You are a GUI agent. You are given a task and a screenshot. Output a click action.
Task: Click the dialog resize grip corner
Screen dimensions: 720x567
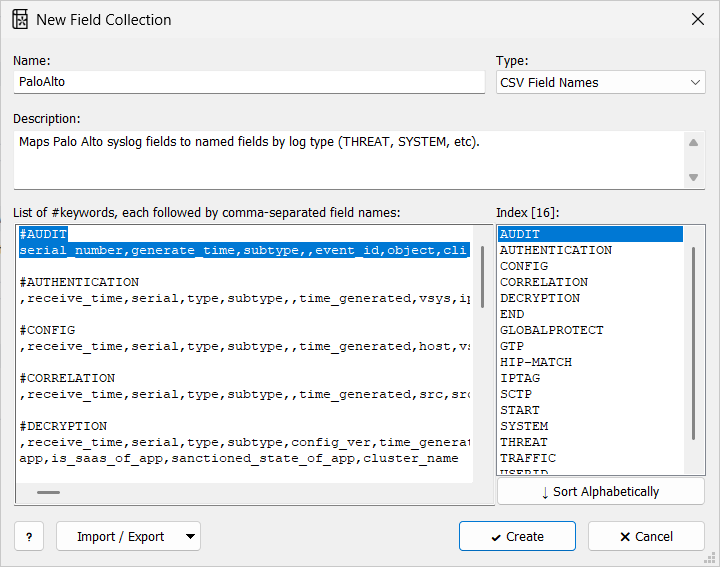coord(710,558)
